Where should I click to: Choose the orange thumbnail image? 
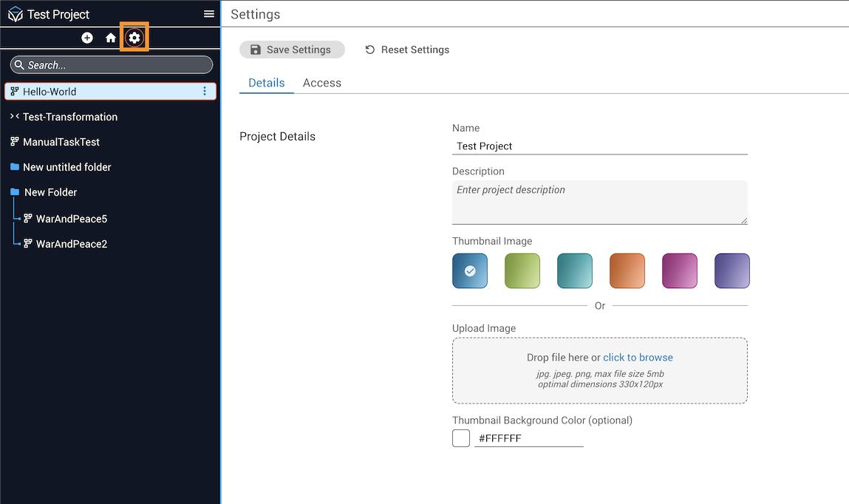click(x=627, y=270)
